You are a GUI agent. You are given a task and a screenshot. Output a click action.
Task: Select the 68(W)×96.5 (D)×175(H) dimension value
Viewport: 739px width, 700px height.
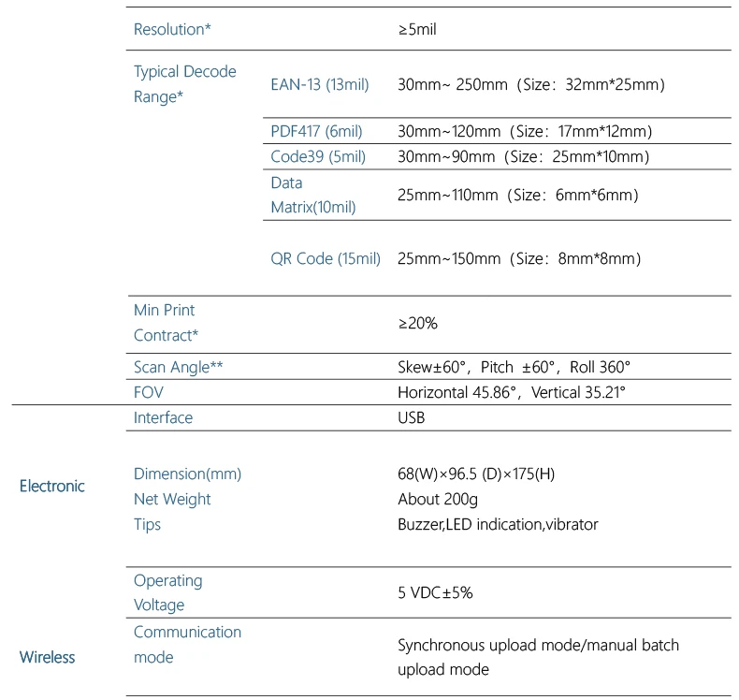click(x=475, y=474)
